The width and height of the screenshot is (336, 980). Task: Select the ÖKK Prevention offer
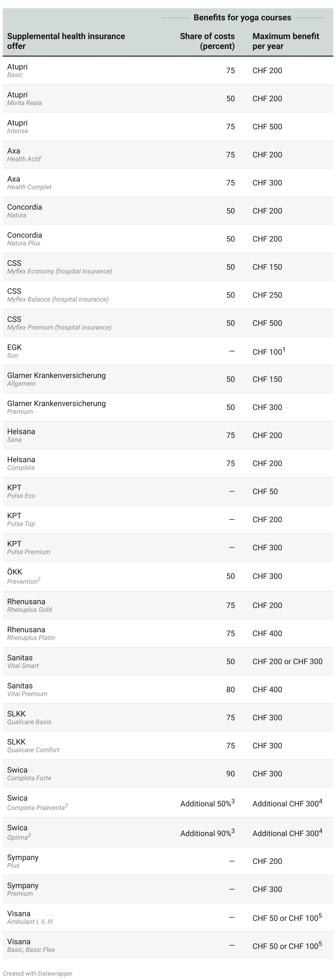pos(23,576)
